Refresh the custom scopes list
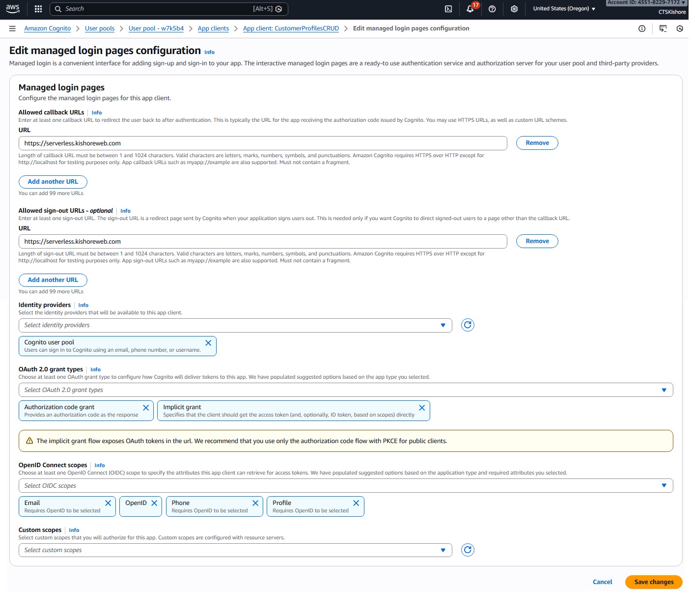Image resolution: width=692 pixels, height=616 pixels. pyautogui.click(x=468, y=550)
